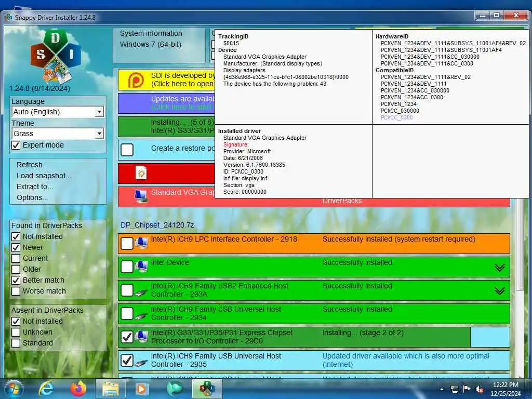The height and width of the screenshot is (399, 532).
Task: Uncheck the Better match filter
Action: point(16,280)
